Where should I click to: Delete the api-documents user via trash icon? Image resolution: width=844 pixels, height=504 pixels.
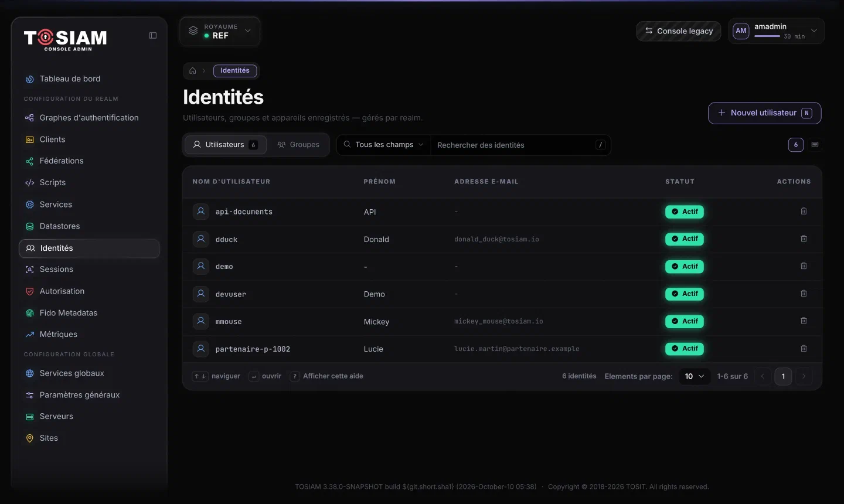point(804,211)
